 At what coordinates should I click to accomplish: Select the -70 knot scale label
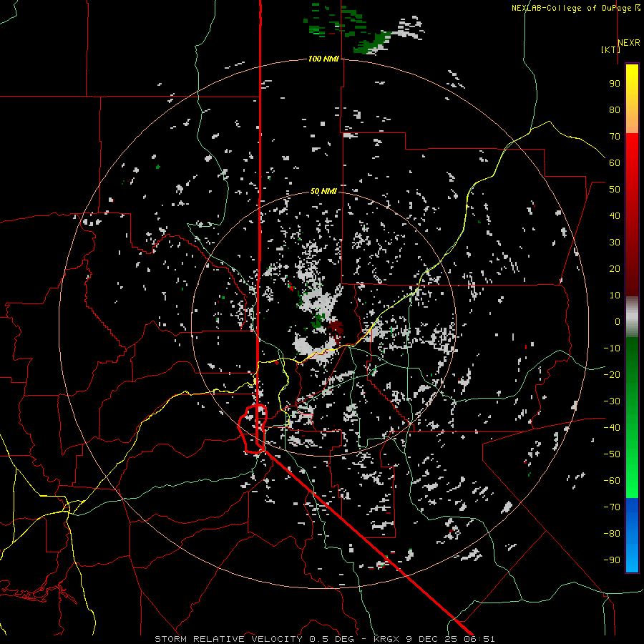coord(612,507)
